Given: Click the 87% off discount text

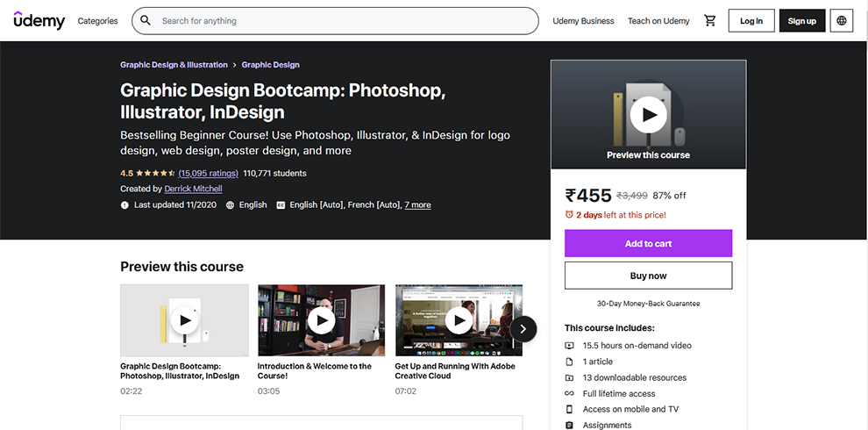Looking at the screenshot, I should click(669, 195).
